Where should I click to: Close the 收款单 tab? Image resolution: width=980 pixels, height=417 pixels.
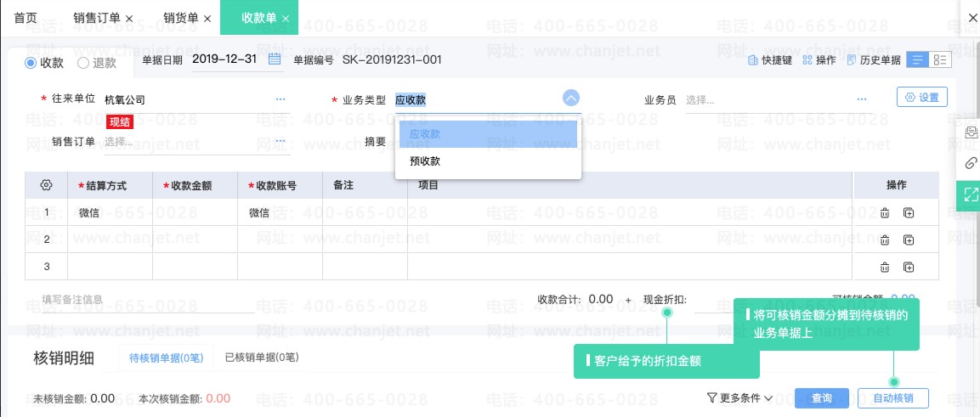click(286, 19)
